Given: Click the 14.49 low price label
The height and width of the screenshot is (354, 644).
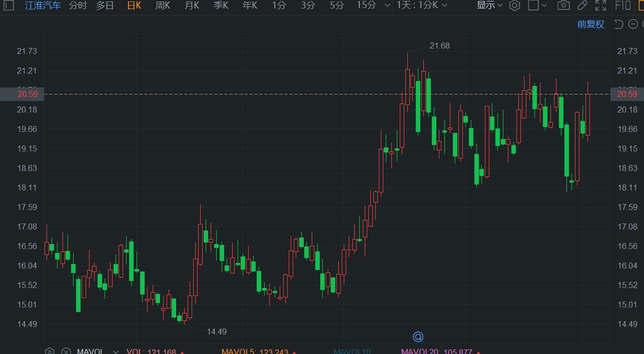Looking at the screenshot, I should (x=217, y=331).
